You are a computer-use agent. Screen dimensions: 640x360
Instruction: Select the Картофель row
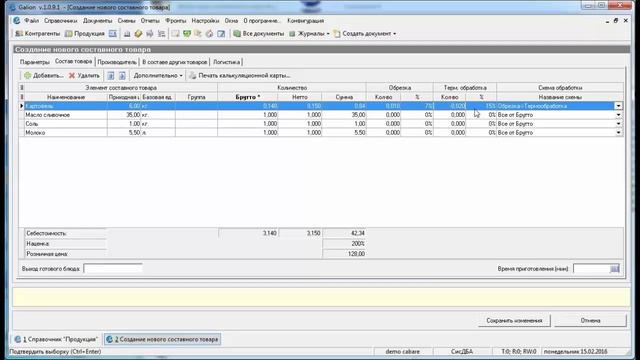click(321, 106)
